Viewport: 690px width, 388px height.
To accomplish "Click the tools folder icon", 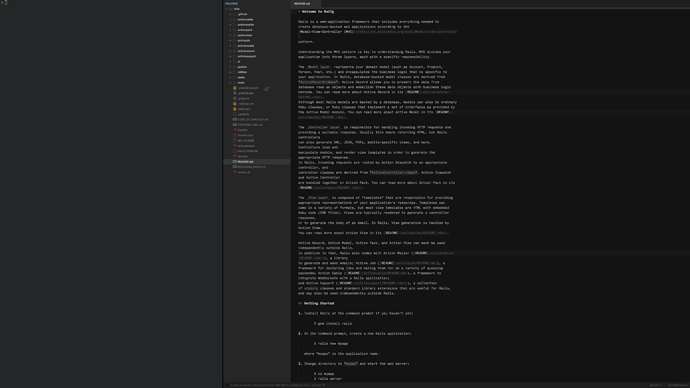I will click(235, 83).
